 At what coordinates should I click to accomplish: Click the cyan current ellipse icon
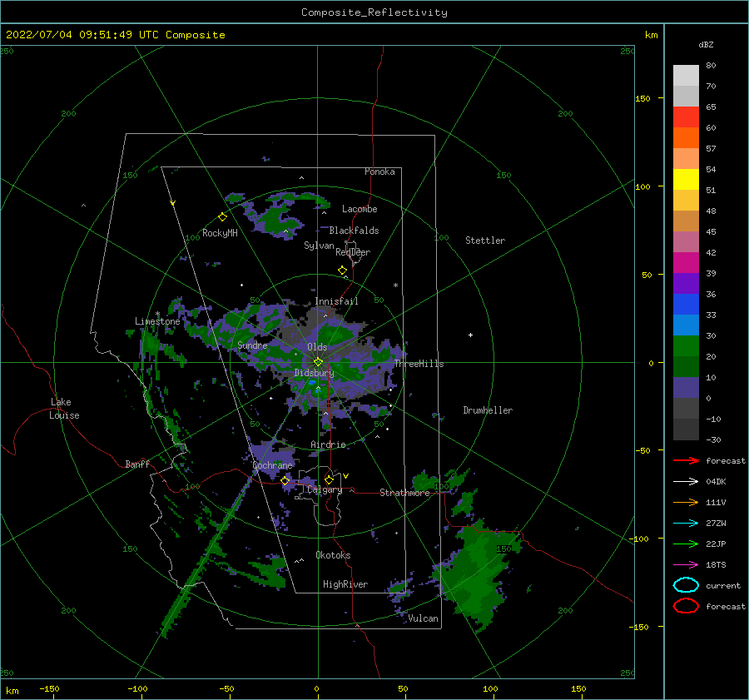coord(686,585)
